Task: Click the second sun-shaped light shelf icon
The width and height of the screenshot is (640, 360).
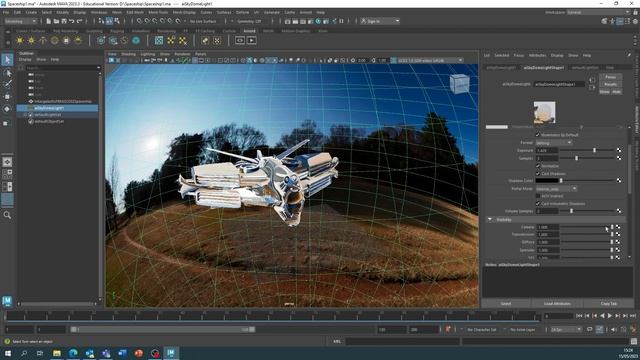Action: click(x=31, y=40)
